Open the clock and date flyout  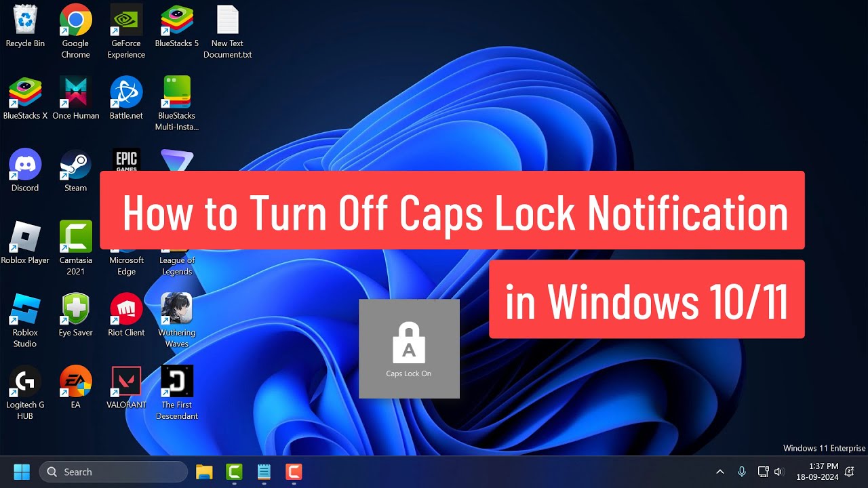[817, 472]
